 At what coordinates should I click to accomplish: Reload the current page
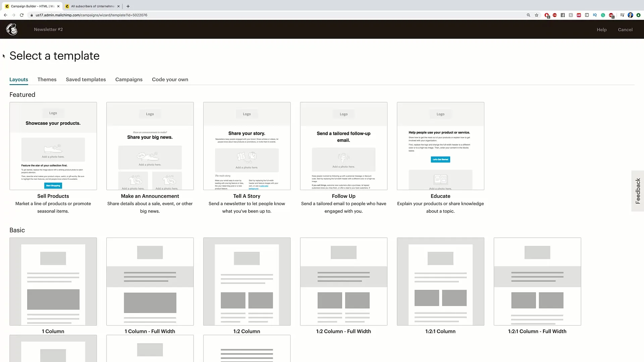[x=21, y=15]
